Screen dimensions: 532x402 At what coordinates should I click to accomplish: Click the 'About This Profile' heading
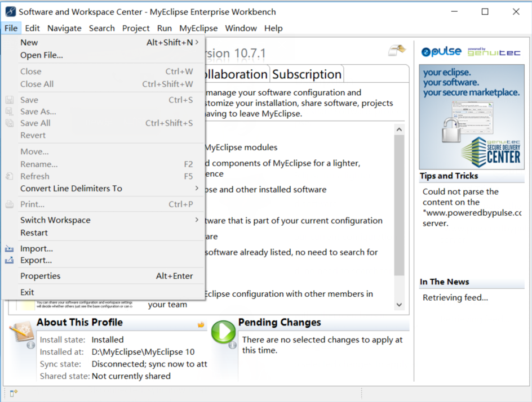[79, 323]
